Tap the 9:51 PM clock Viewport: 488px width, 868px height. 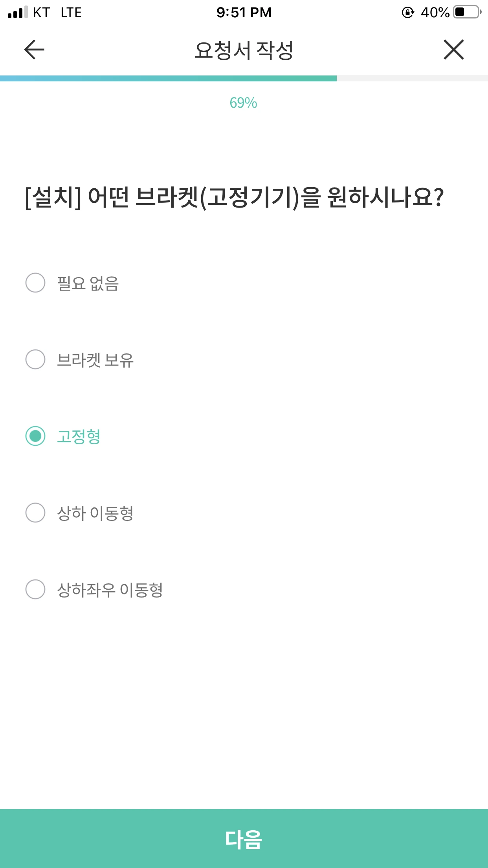[244, 13]
